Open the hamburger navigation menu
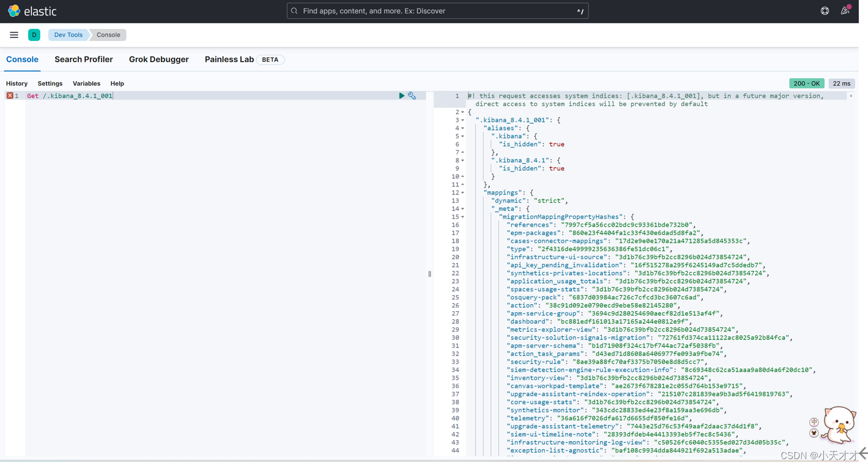The width and height of the screenshot is (868, 466). point(14,35)
